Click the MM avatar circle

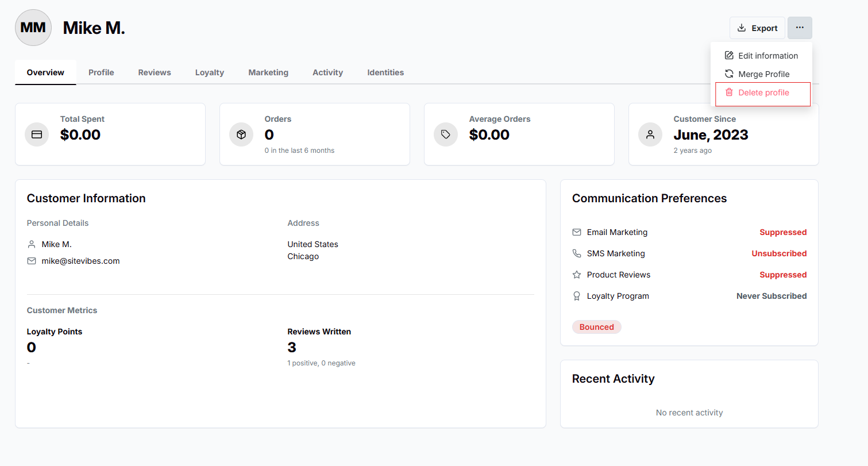pos(33,28)
